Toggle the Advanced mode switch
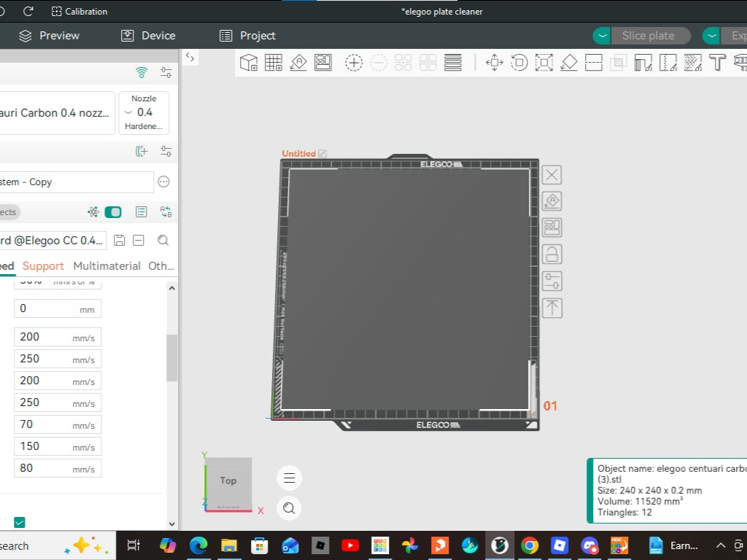 tap(113, 212)
